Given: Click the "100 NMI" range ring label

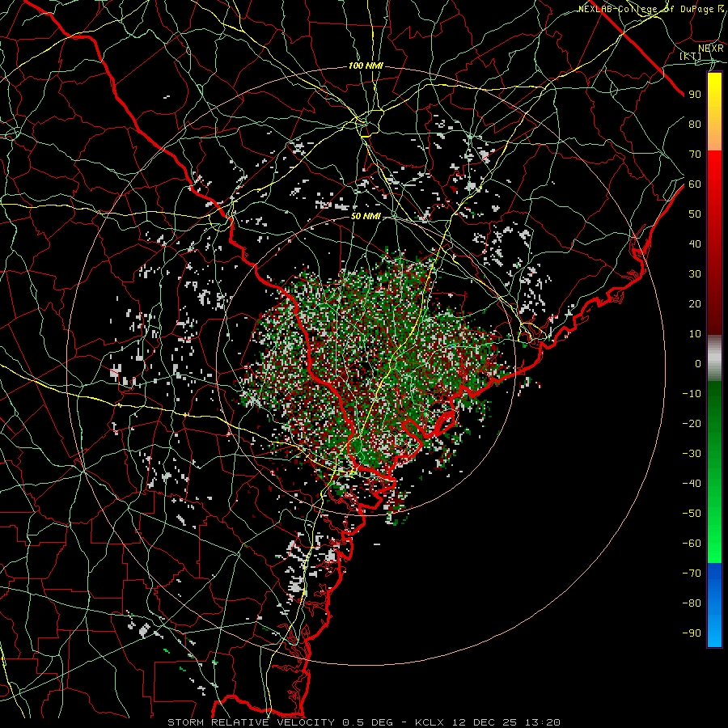Looking at the screenshot, I should [366, 66].
